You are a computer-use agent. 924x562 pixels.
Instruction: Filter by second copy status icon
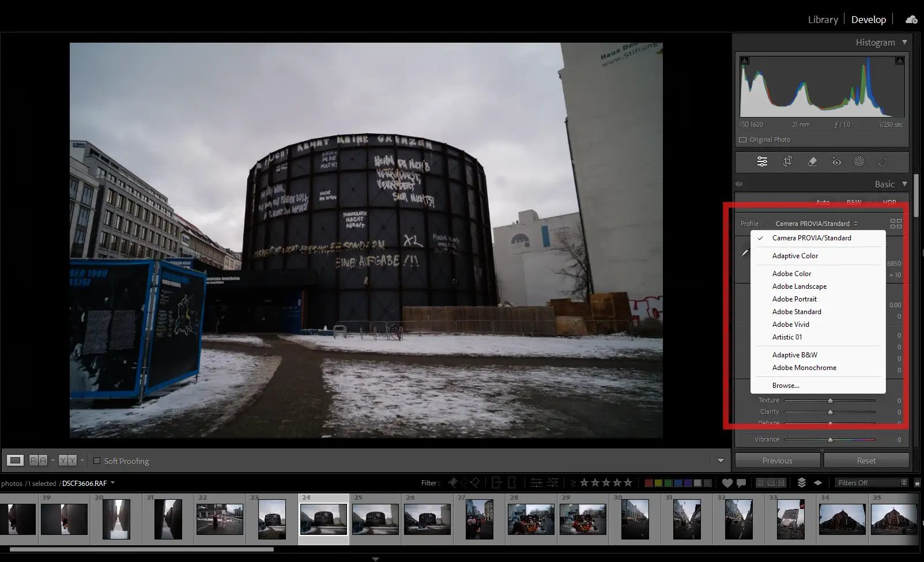tap(511, 482)
